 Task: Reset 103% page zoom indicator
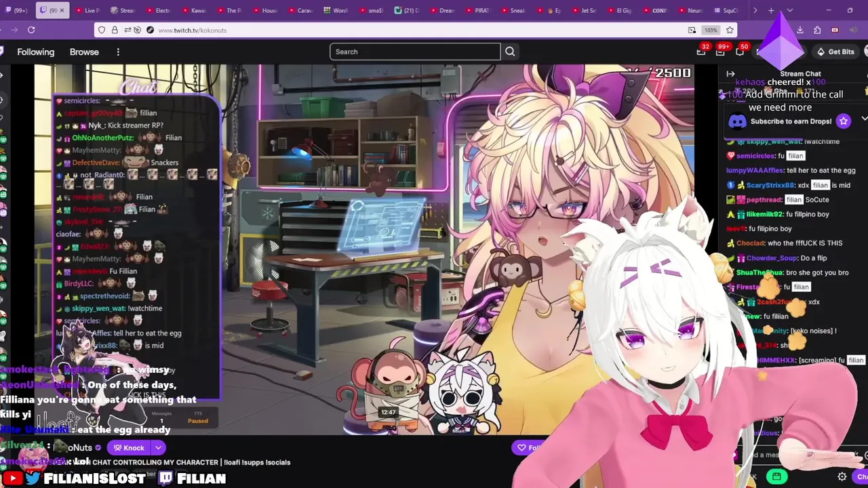pos(711,30)
